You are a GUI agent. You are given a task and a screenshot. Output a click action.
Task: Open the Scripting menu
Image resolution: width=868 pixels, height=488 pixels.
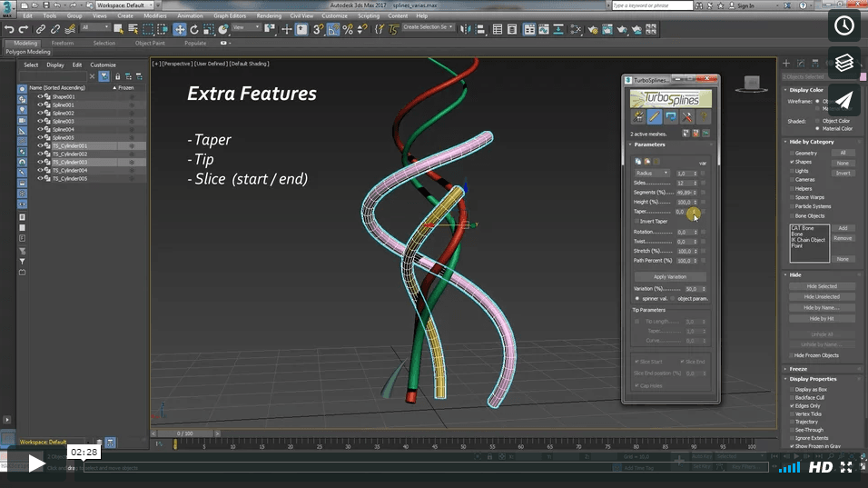pos(368,15)
